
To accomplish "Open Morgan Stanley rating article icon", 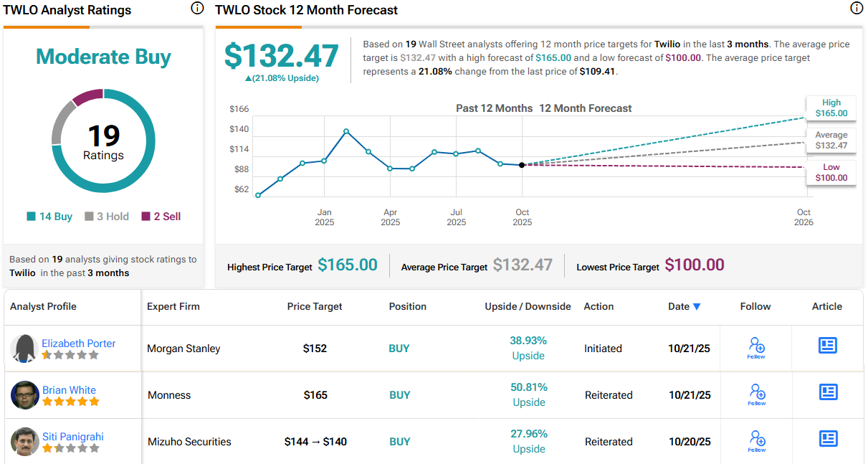I will point(828,346).
